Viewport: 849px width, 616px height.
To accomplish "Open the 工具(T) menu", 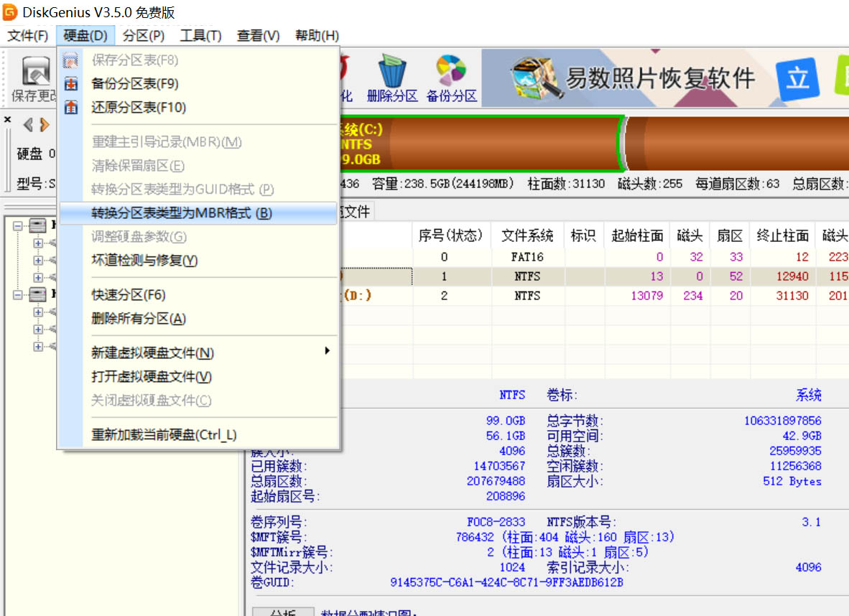I will [x=200, y=34].
